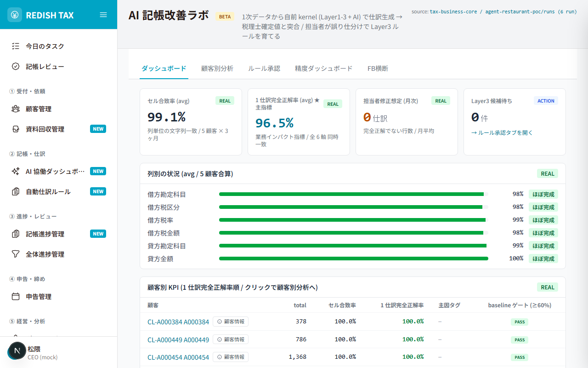The image size is (588, 368).
Task: Click the AI 協働ダッシュボード sparkle icon
Action: [16, 171]
